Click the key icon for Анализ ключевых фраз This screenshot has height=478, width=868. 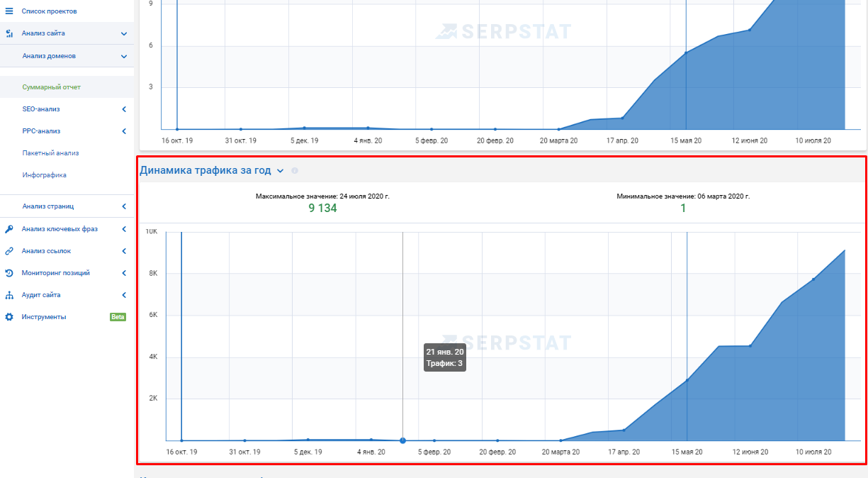tap(9, 229)
